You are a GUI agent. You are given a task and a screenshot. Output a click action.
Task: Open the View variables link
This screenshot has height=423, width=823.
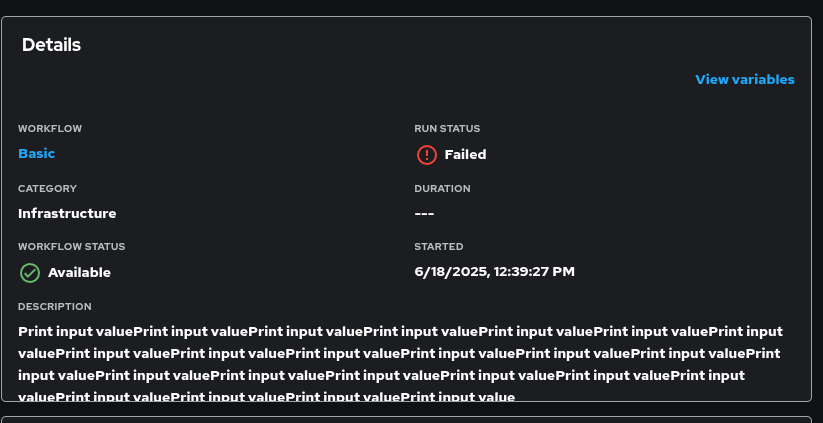tap(745, 79)
